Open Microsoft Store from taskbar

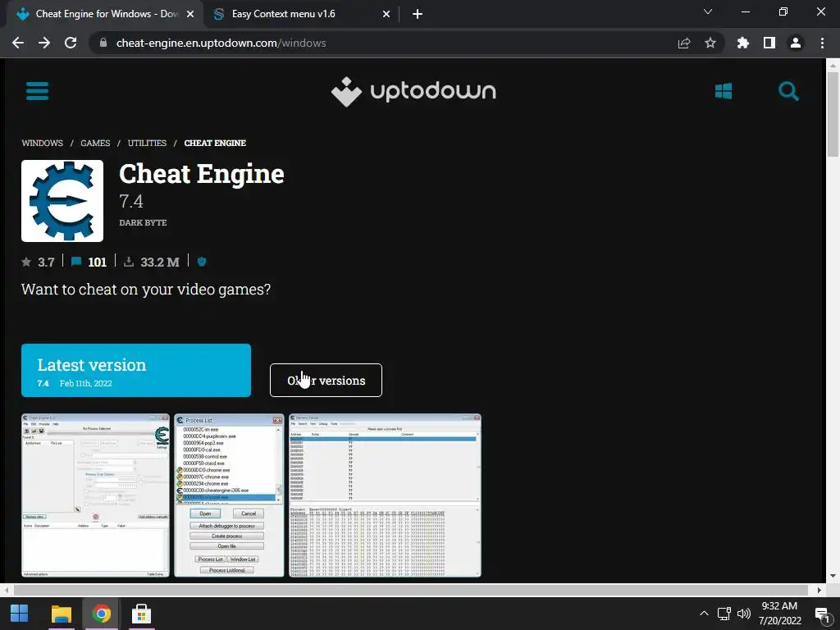click(x=141, y=614)
